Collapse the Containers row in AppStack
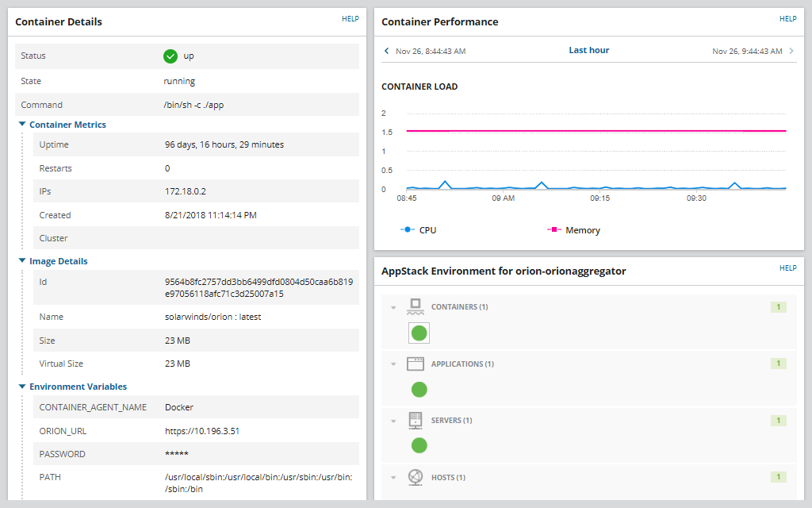Screen dimensions: 812x508 coord(393,307)
